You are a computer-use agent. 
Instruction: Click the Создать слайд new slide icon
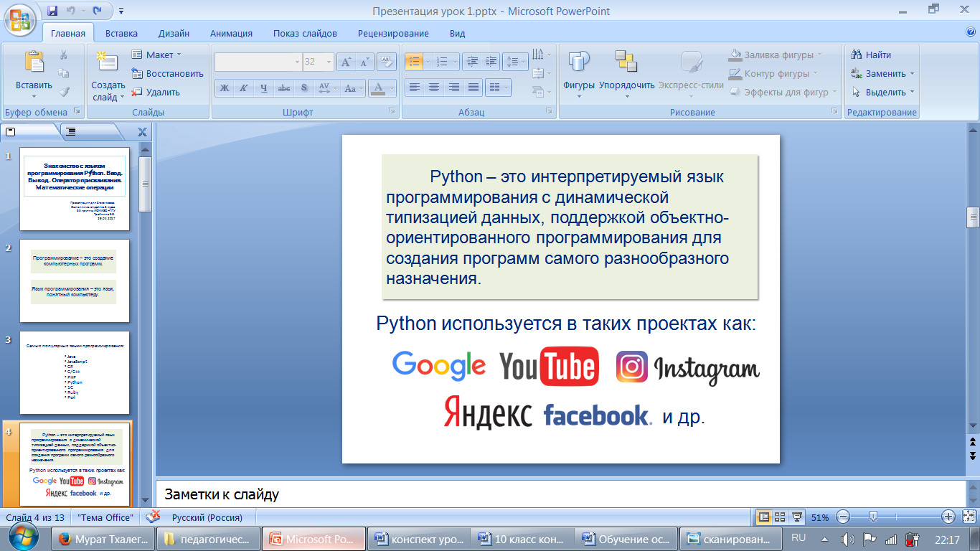tap(108, 62)
